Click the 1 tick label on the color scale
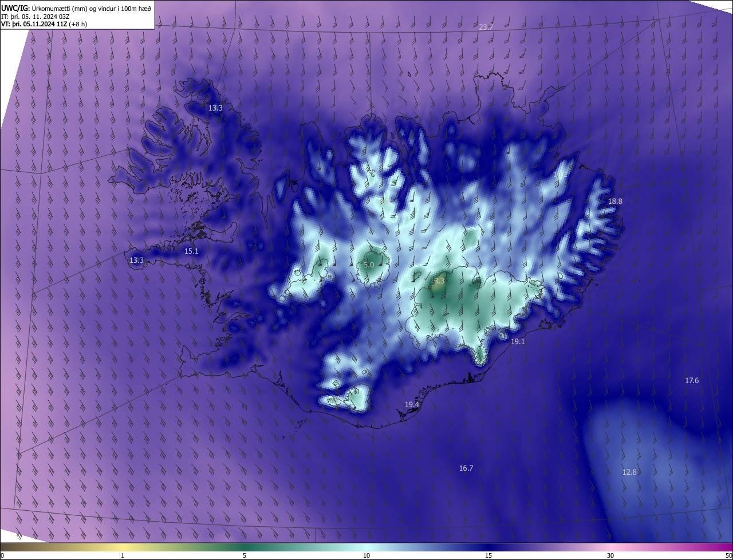This screenshot has height=560, width=733. 123,555
